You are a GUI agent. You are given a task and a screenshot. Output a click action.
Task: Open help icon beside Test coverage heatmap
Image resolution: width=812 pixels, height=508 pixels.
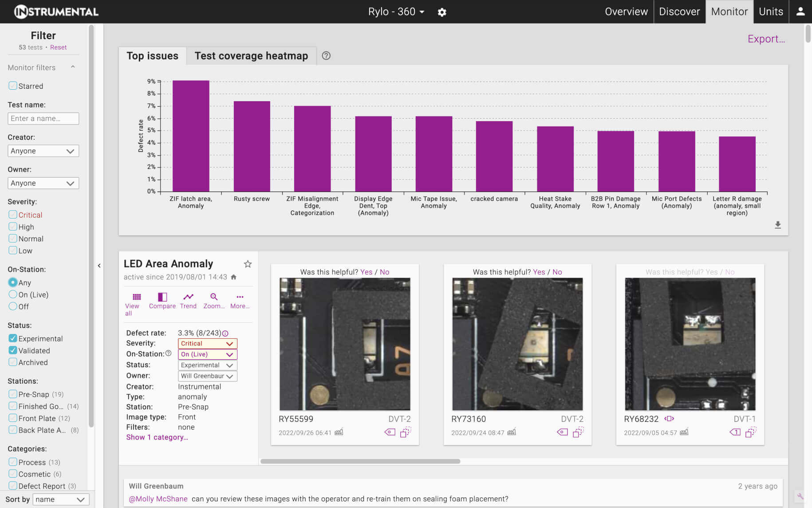326,56
